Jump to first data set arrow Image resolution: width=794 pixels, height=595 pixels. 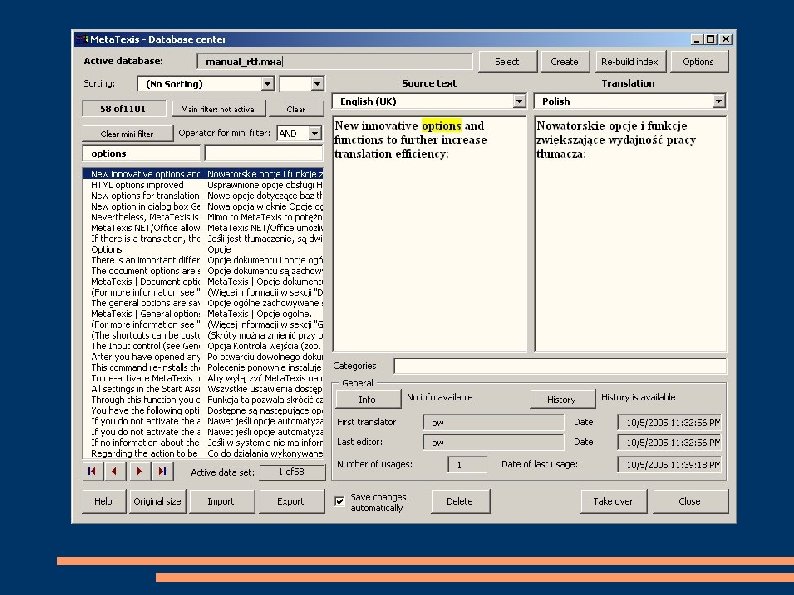pos(92,471)
